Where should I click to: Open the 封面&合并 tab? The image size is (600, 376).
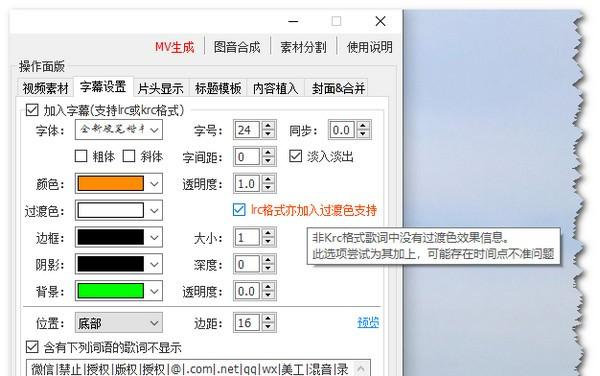(x=338, y=88)
